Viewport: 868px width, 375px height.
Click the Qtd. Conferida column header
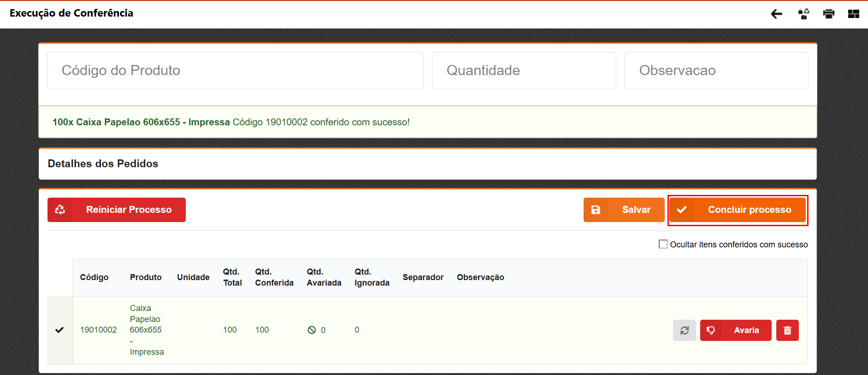tap(274, 277)
